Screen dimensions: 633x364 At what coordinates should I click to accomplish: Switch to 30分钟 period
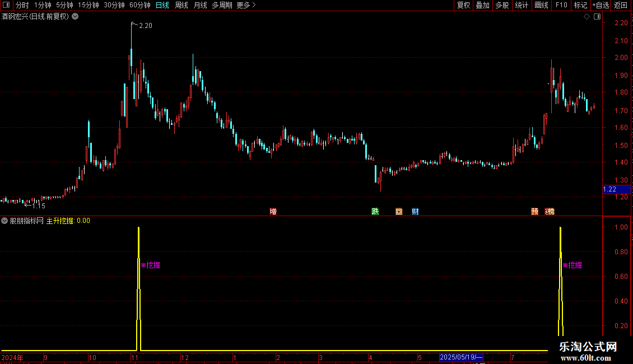click(114, 5)
